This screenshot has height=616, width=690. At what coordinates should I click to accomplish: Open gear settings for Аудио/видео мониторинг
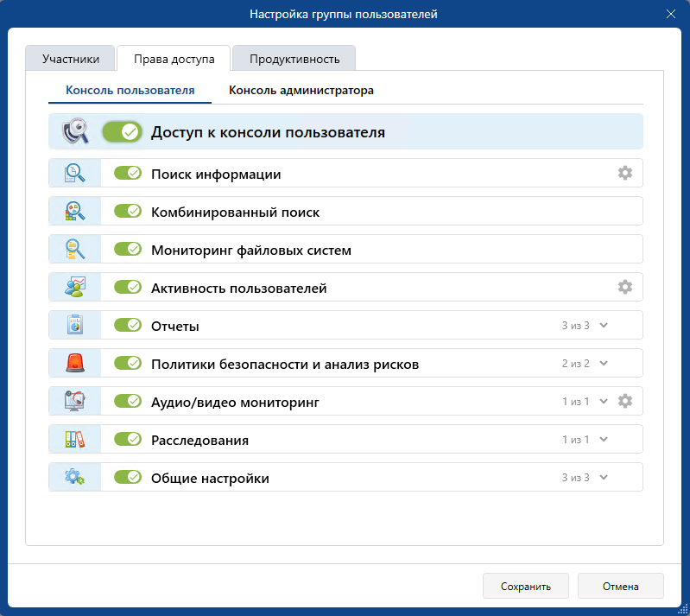(625, 402)
